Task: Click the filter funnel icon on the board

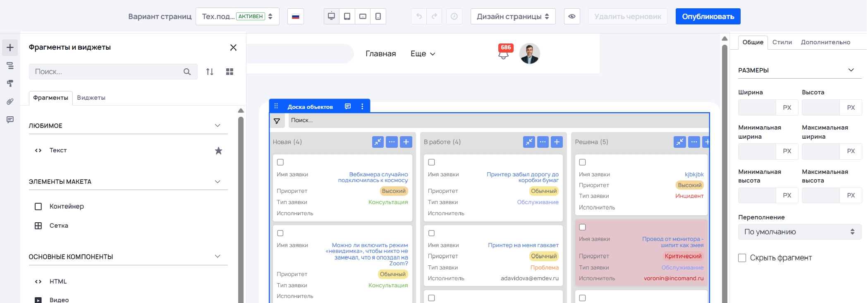Action: (277, 121)
